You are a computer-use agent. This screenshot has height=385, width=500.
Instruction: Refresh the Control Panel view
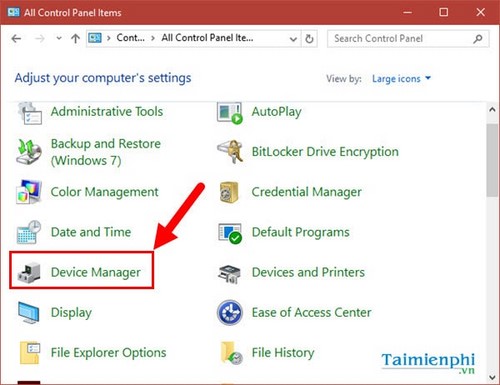309,39
